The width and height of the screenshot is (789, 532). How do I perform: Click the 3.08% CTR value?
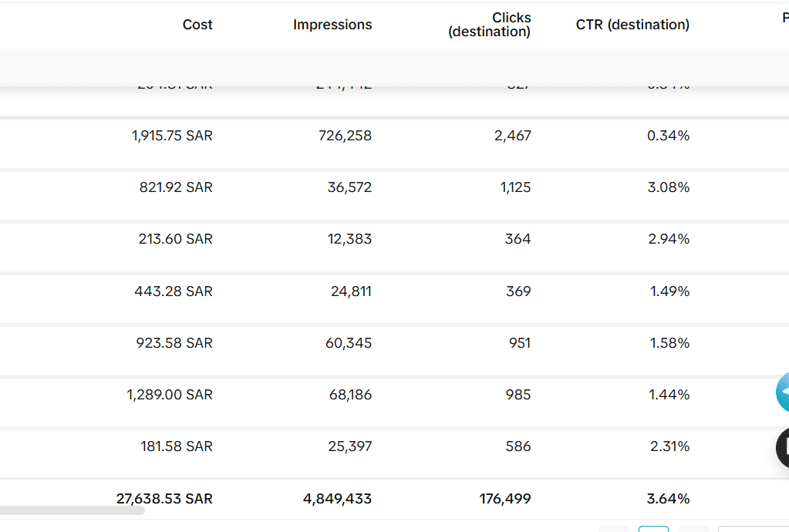[668, 187]
